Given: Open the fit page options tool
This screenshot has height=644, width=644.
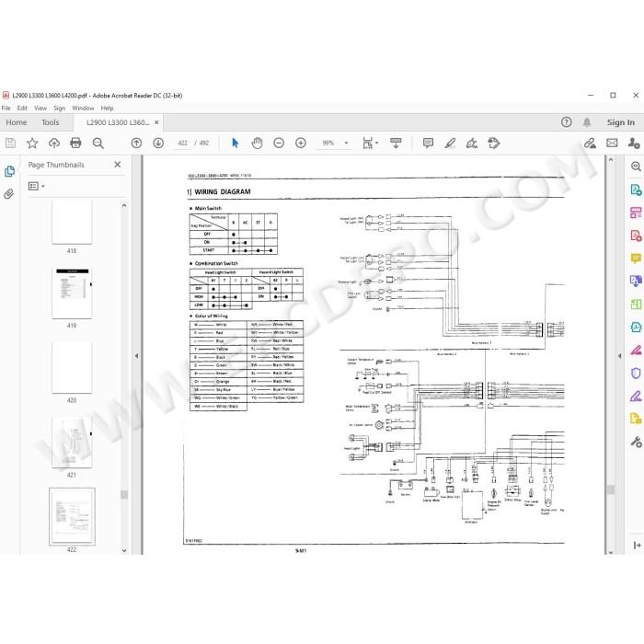Looking at the screenshot, I should 370,143.
